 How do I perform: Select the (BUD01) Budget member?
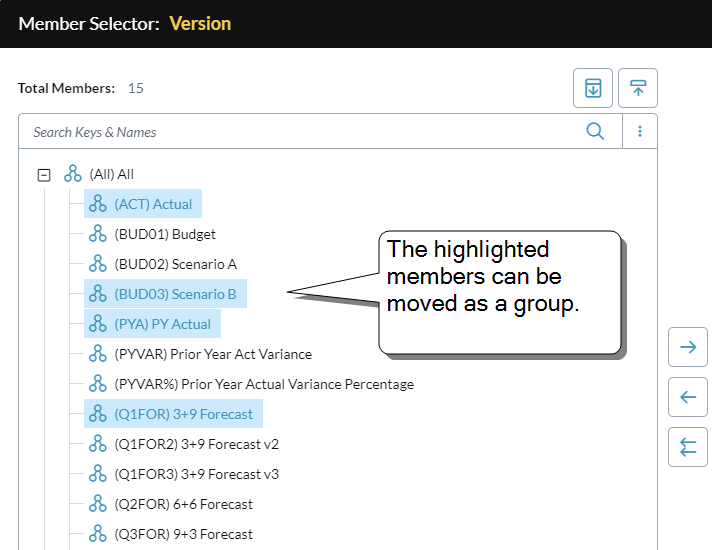(x=165, y=234)
